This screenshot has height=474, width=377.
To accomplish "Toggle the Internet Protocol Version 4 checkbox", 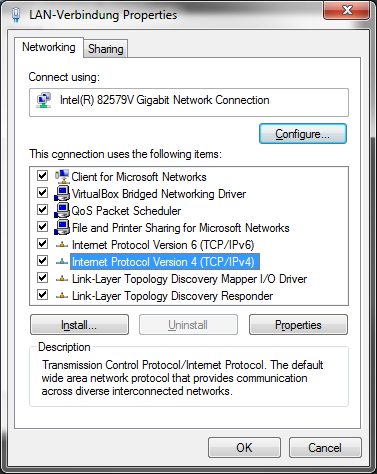I will 42,260.
